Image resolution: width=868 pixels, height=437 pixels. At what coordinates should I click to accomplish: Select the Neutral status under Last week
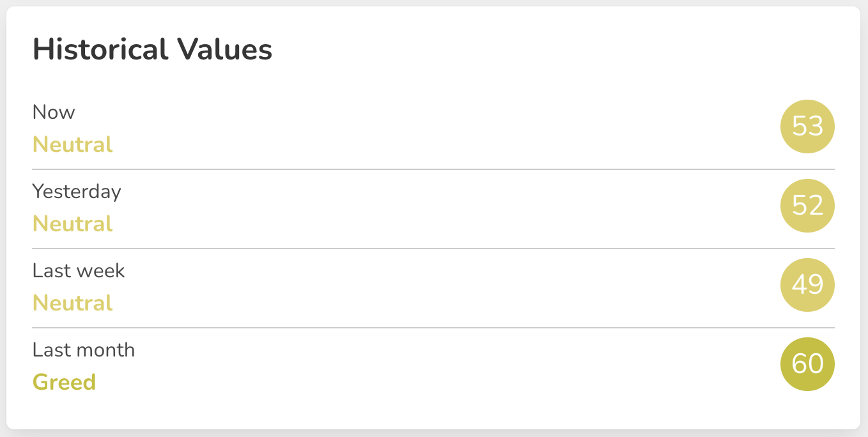coord(73,303)
